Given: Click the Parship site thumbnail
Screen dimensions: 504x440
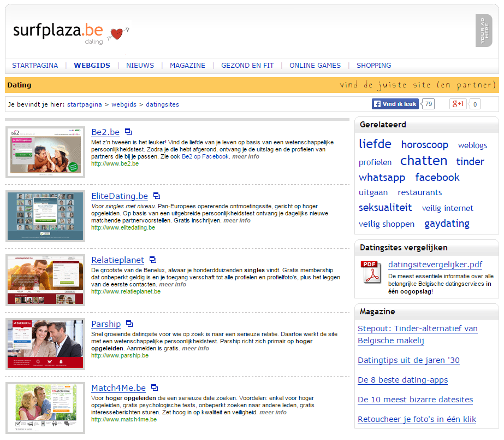Looking at the screenshot, I should pos(45,344).
